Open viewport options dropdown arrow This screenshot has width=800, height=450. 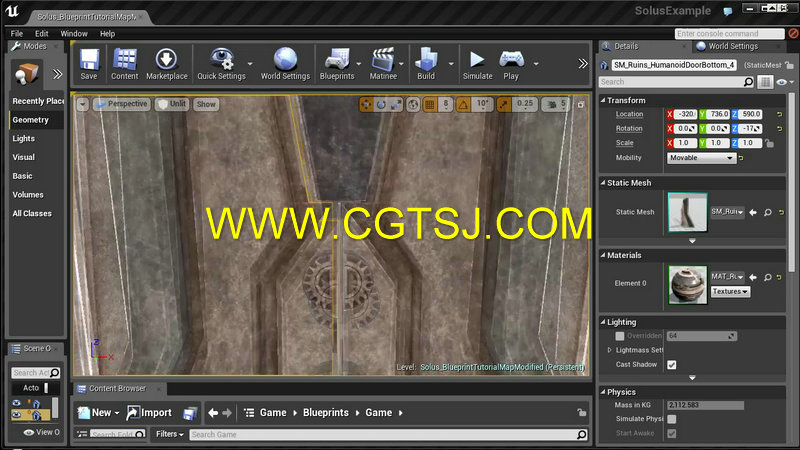[83, 105]
